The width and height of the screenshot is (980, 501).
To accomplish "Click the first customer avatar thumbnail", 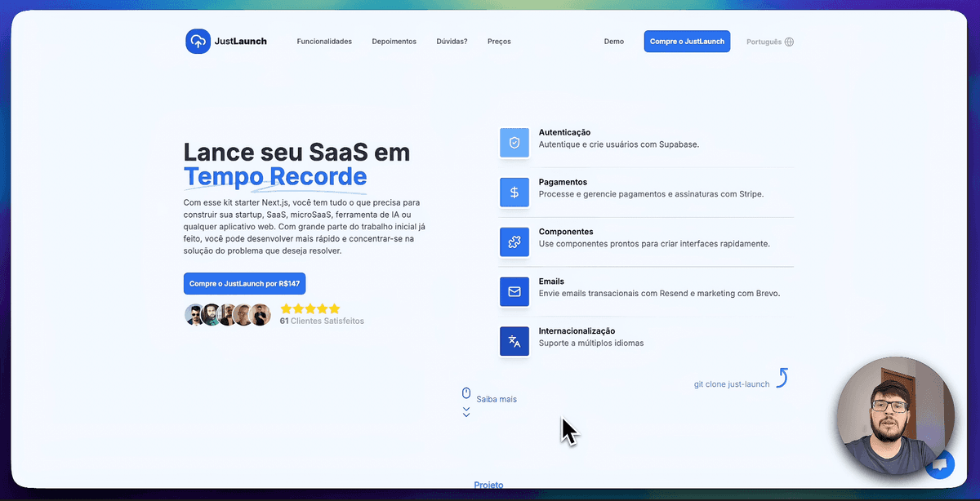I will (x=195, y=315).
